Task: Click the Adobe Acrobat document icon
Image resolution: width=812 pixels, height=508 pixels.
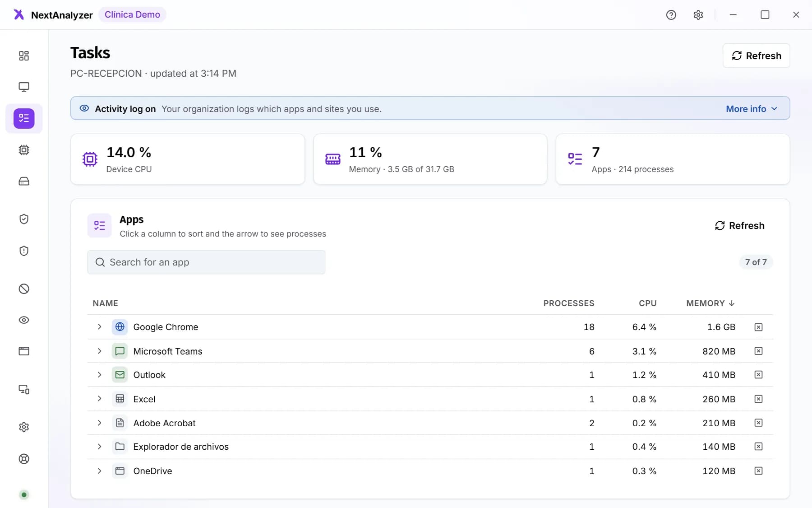Action: pos(120,423)
